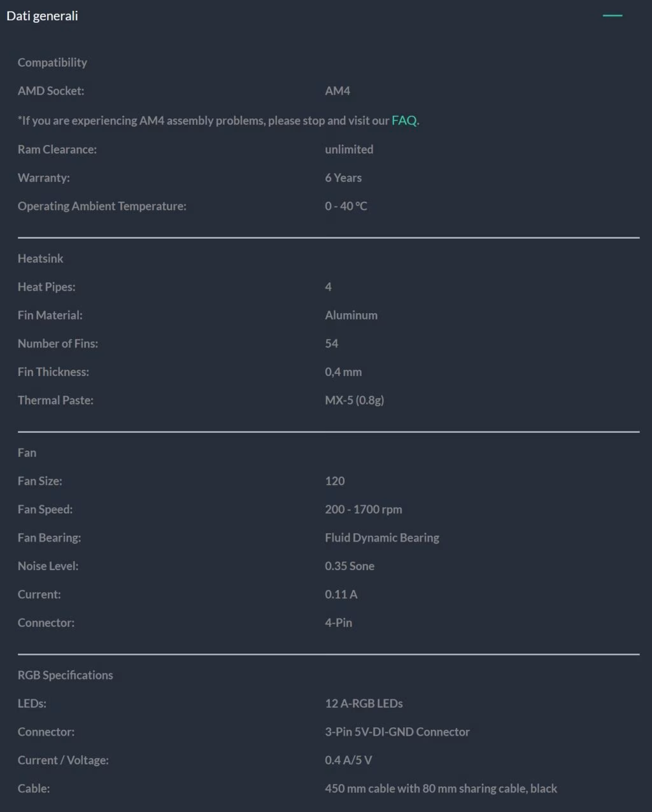The width and height of the screenshot is (652, 812).
Task: Select the Operating Ambient Temperature label
Action: 102,206
